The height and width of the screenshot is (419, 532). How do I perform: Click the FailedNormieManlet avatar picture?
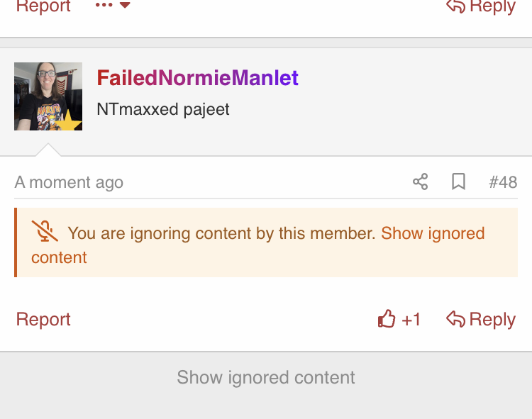pyautogui.click(x=48, y=96)
